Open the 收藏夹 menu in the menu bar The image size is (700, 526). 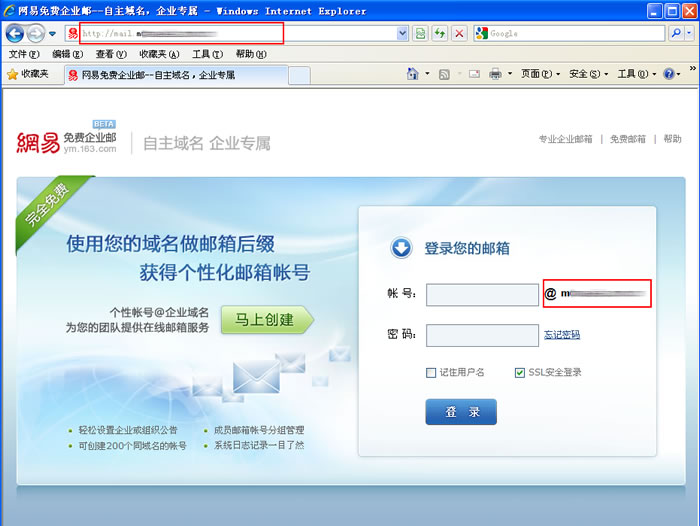(159, 54)
